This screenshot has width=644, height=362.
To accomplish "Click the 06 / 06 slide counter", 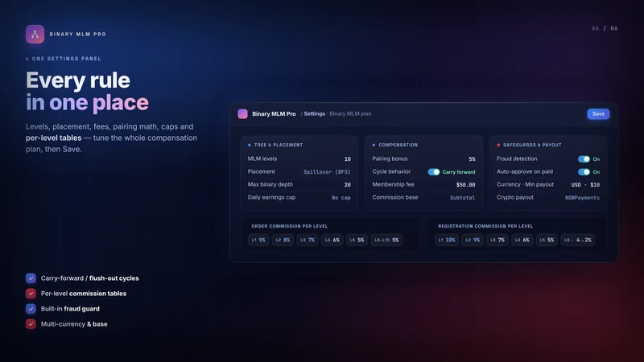I will coord(605,28).
